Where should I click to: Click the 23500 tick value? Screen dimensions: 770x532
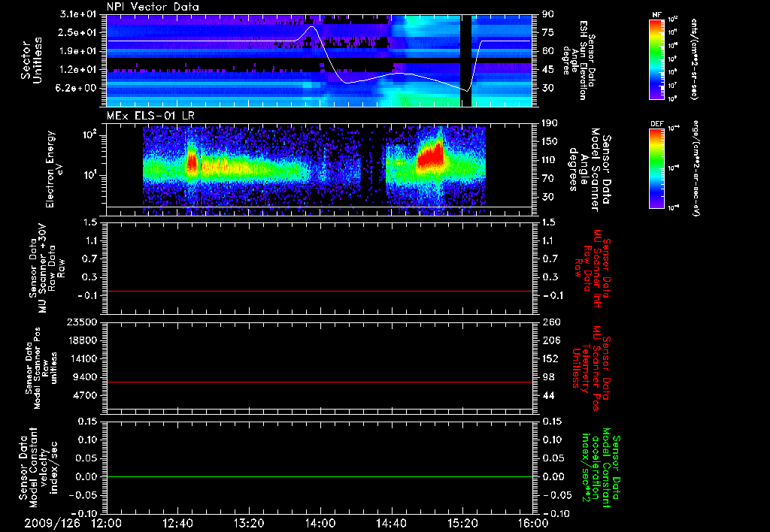tap(81, 322)
